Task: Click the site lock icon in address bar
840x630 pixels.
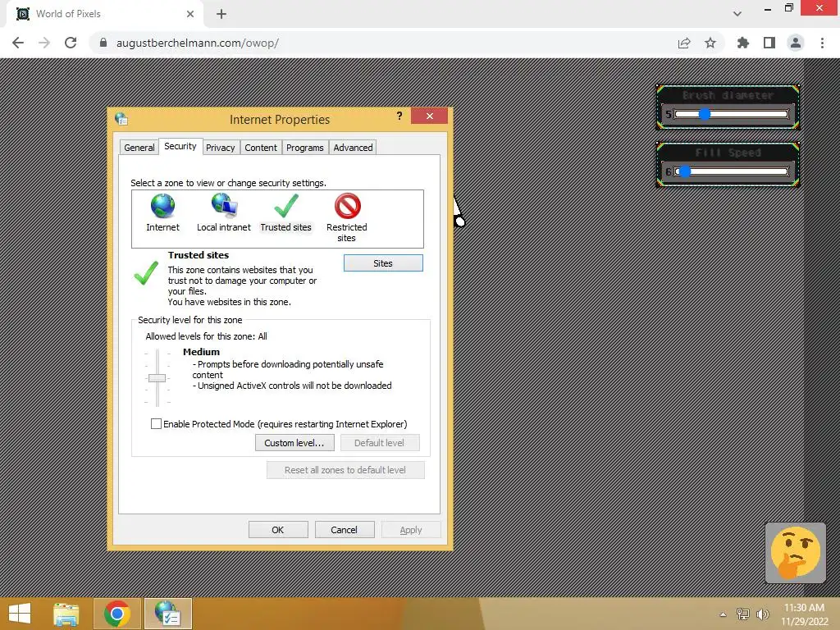Action: (x=103, y=43)
